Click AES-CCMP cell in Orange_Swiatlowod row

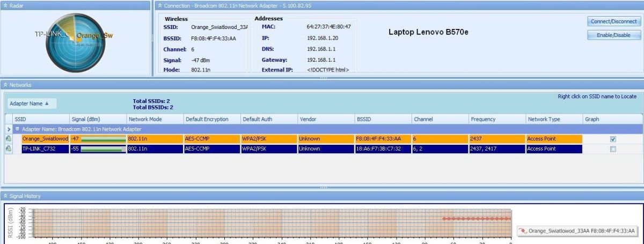click(x=211, y=139)
